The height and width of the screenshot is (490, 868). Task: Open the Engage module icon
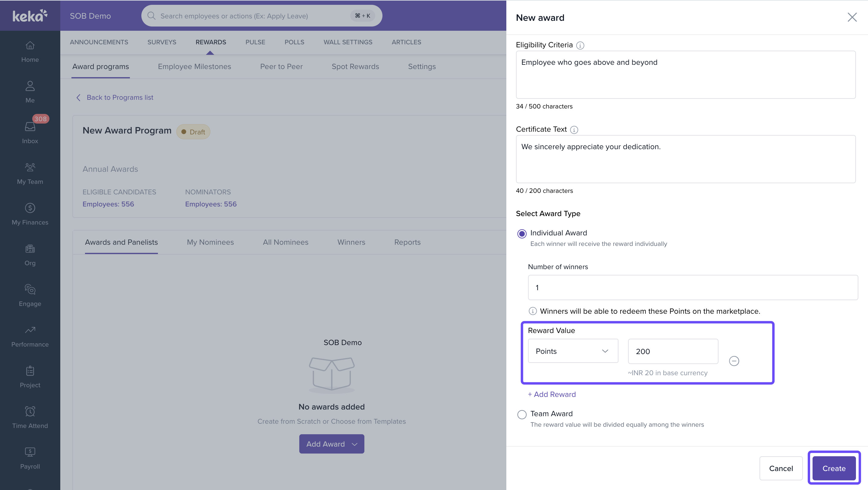tap(30, 290)
